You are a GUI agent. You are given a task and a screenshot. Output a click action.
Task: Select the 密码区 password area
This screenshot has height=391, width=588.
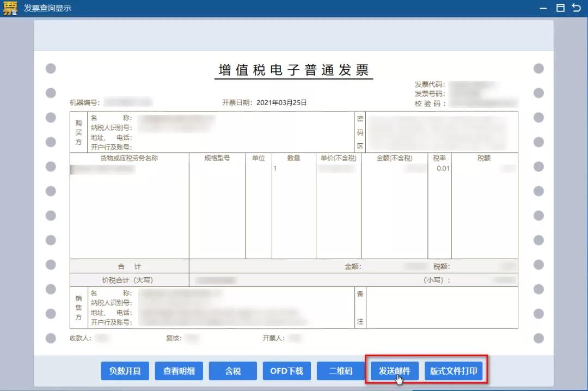441,132
